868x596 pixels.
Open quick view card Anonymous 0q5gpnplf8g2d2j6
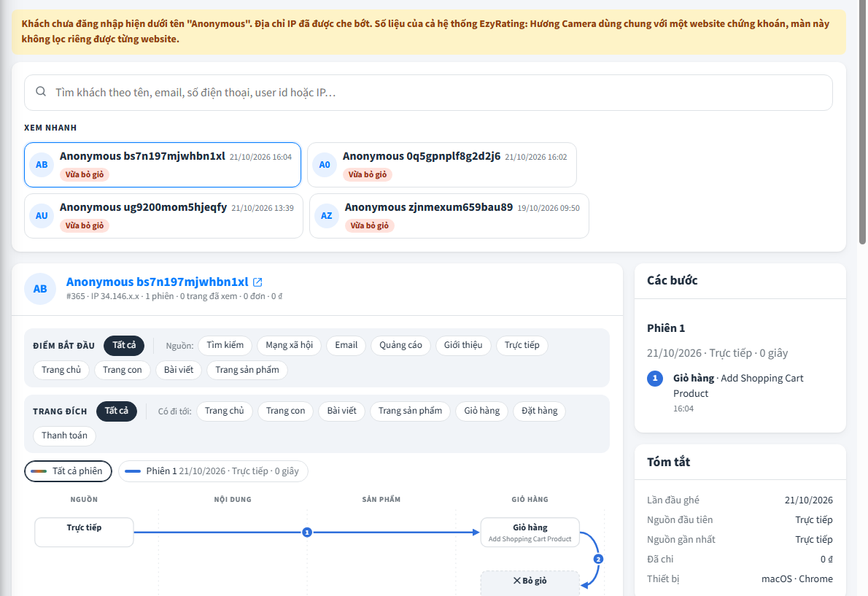[x=442, y=165]
